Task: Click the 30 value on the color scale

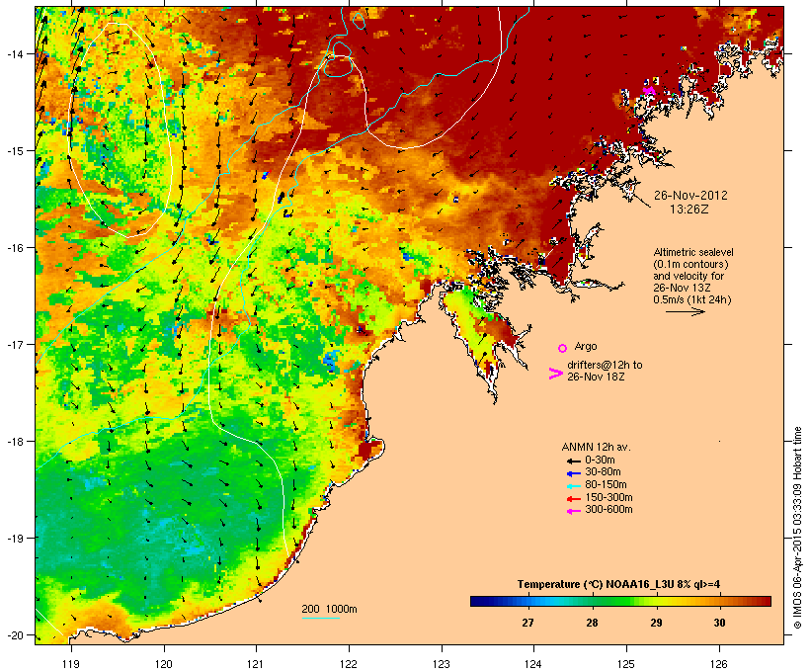Action: click(x=719, y=623)
